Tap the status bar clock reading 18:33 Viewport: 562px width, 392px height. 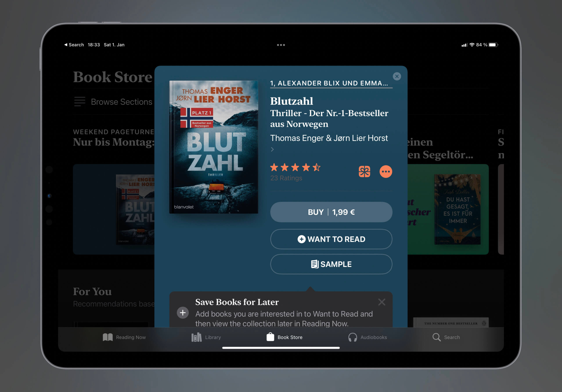pos(94,45)
